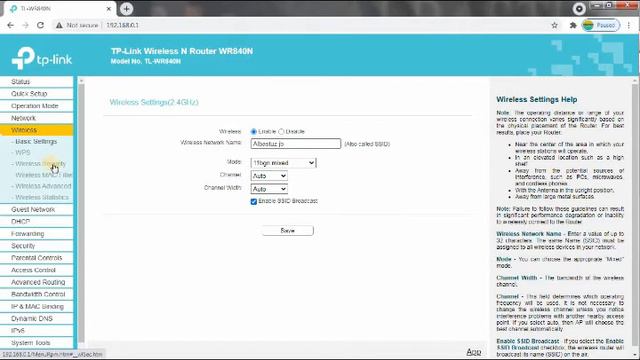The height and width of the screenshot is (360, 640).
Task: Open the IPv6 menu
Action: coord(37,331)
